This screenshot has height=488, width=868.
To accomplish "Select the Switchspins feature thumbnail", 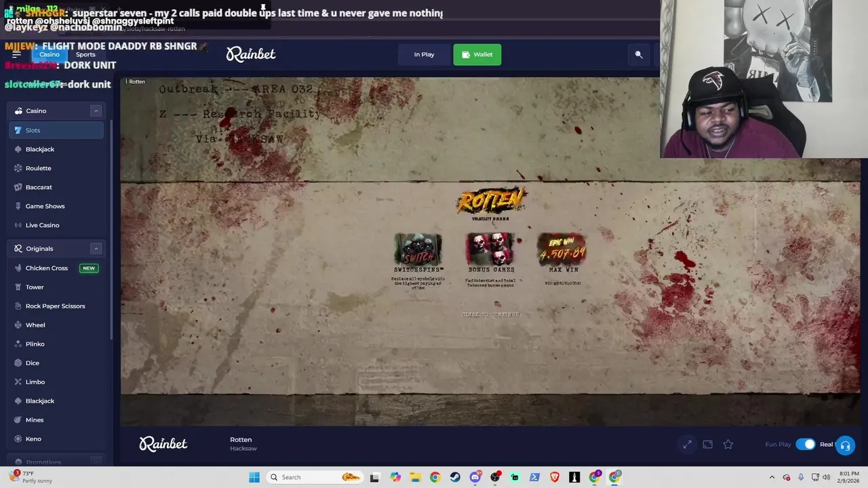I will coord(418,249).
